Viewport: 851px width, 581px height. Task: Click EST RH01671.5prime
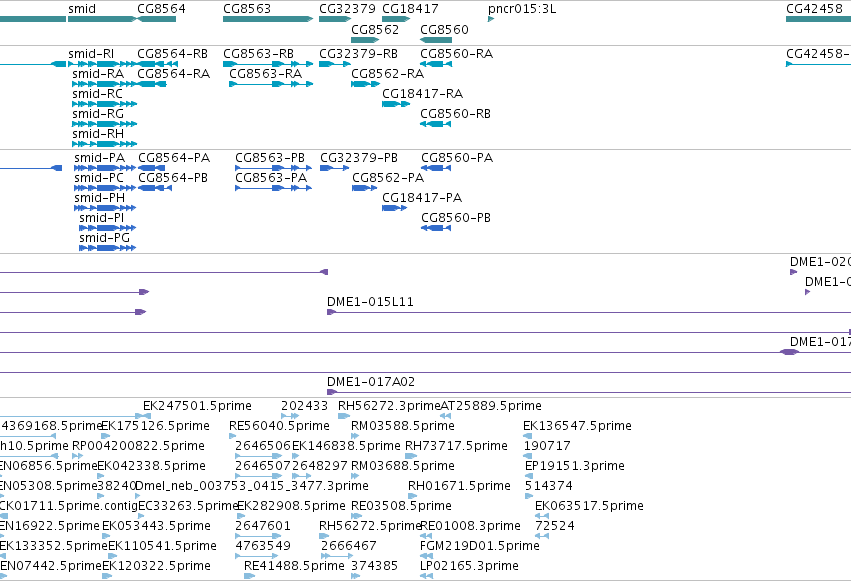(x=459, y=486)
